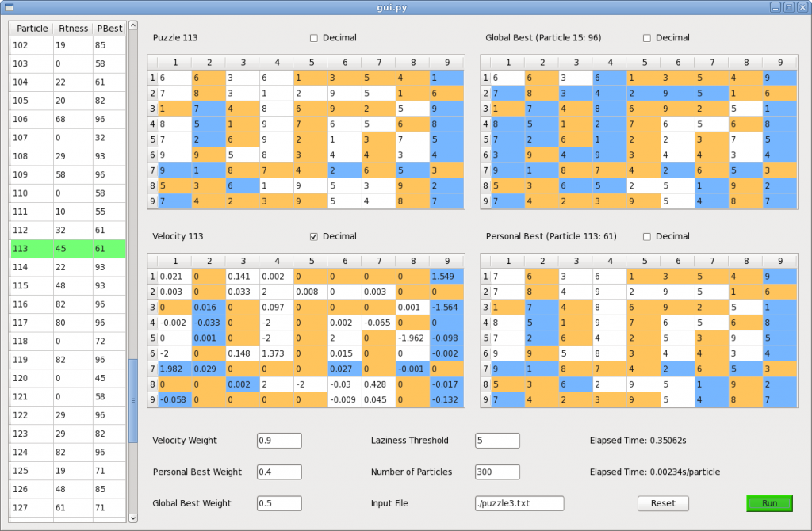The height and width of the screenshot is (531, 812).
Task: Click the Puzzle 113 title label
Action: pos(175,38)
